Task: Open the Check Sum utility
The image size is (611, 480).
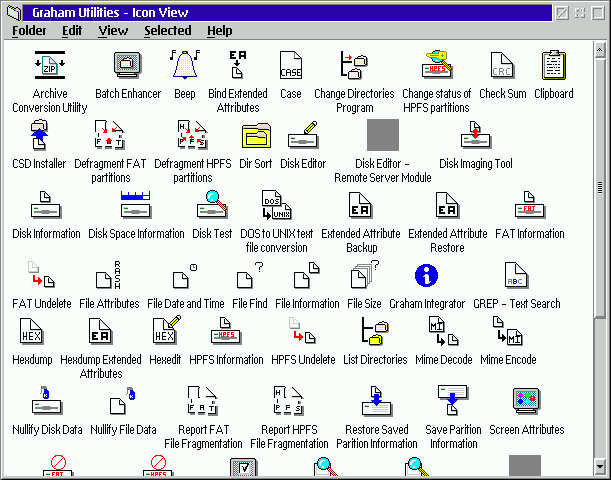Action: tap(502, 66)
